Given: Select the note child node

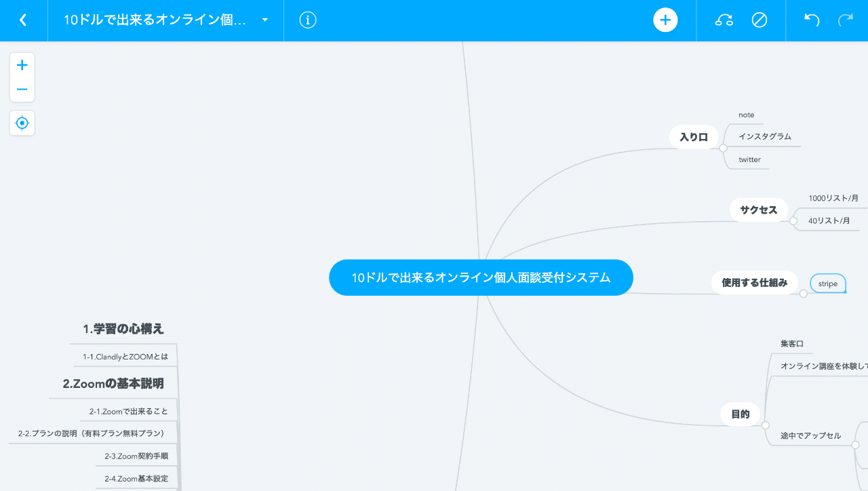Looking at the screenshot, I should click(746, 115).
